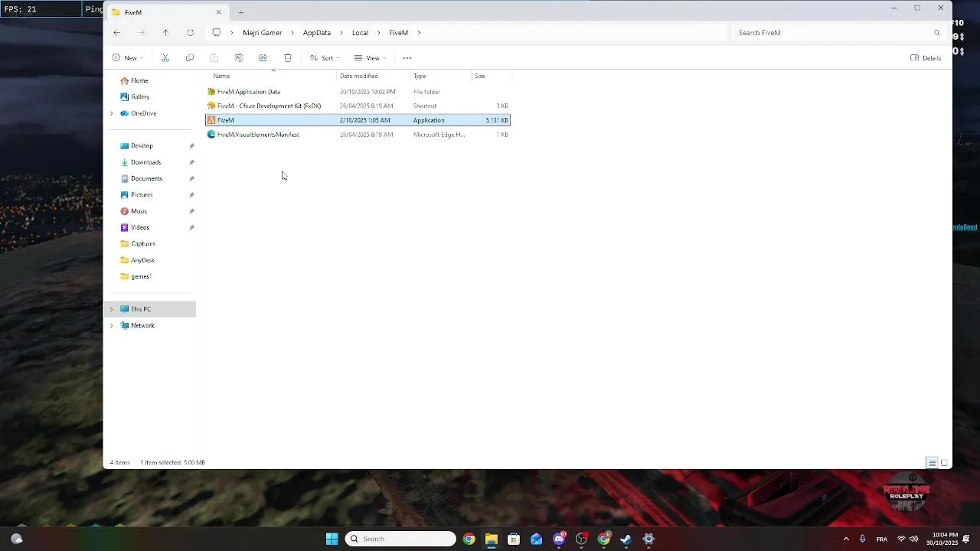Open the New item dropdown
Screen dimensions: 980x551
pos(127,58)
